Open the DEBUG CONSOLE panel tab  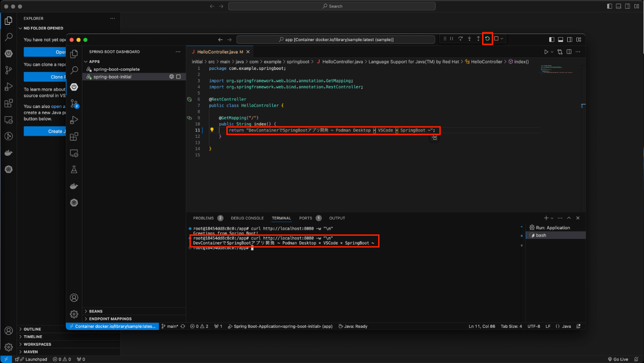(x=247, y=218)
